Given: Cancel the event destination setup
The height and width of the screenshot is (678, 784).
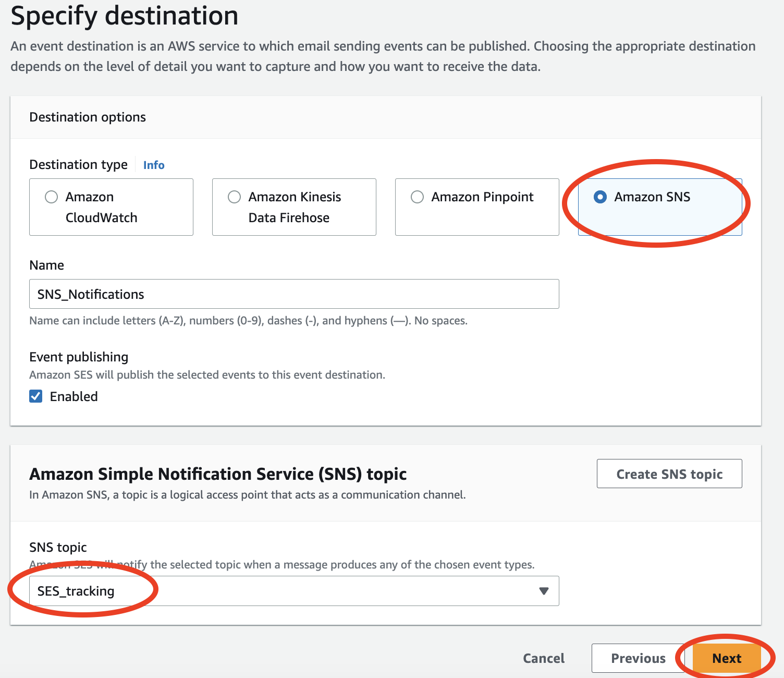Looking at the screenshot, I should 544,658.
